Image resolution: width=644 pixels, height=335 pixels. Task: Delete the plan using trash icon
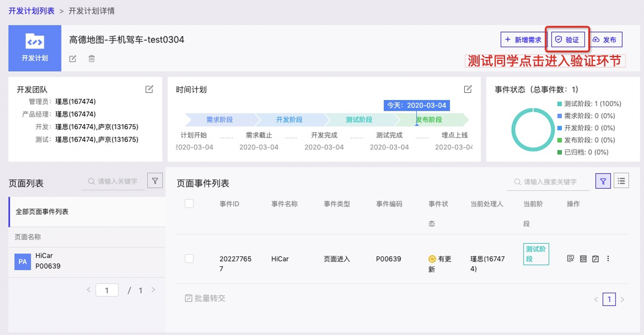pos(91,59)
